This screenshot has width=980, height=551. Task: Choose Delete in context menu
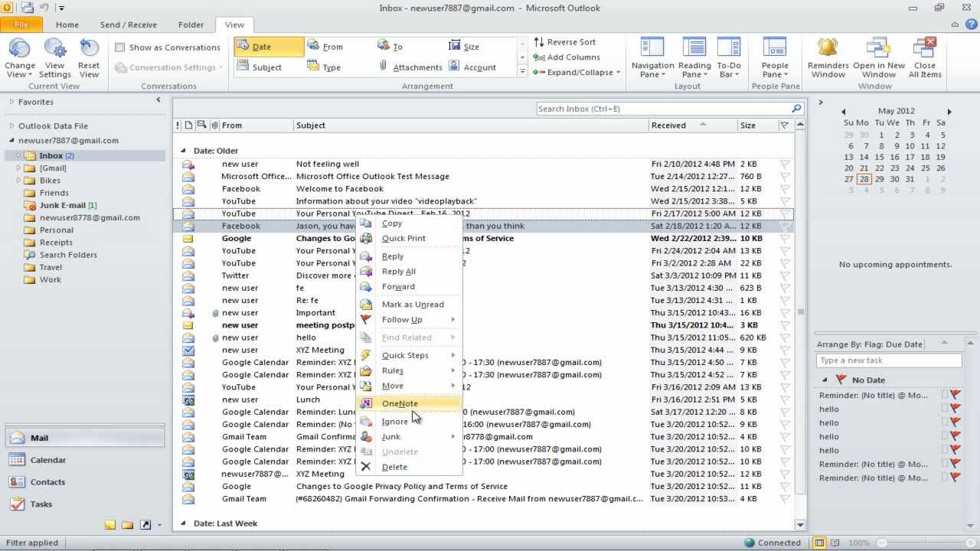409,467
